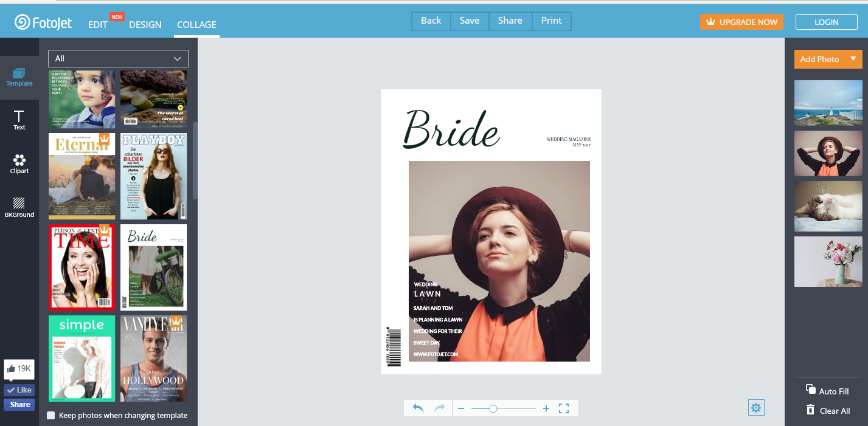This screenshot has width=868, height=426.
Task: Click the LOGIN button
Action: (x=826, y=22)
